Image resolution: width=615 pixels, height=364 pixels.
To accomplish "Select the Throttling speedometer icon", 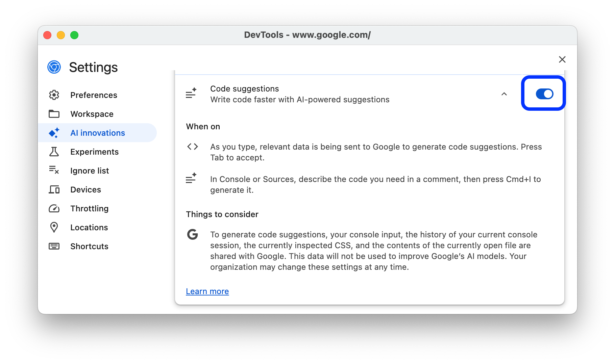I will 54,208.
